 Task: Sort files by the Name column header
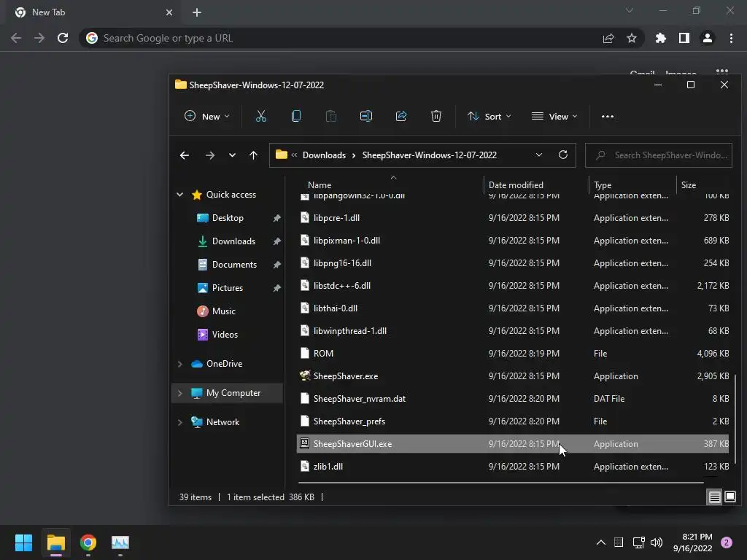[x=320, y=185]
